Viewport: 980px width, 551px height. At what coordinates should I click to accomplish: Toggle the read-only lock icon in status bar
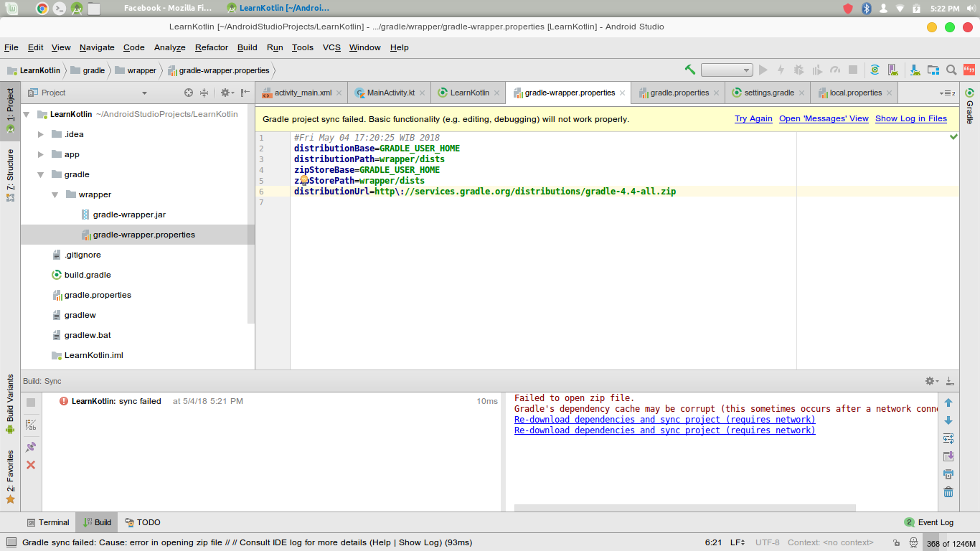pyautogui.click(x=897, y=543)
